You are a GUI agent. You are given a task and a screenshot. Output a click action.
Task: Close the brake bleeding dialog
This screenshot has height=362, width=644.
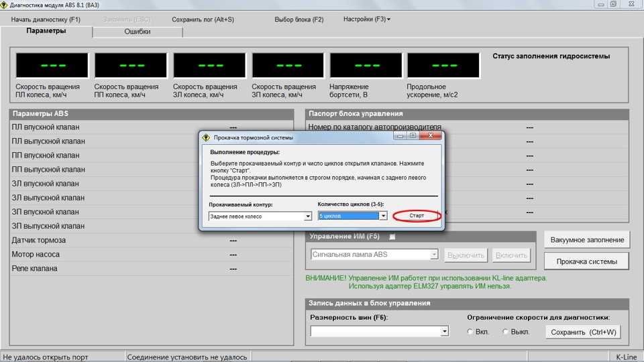430,136
